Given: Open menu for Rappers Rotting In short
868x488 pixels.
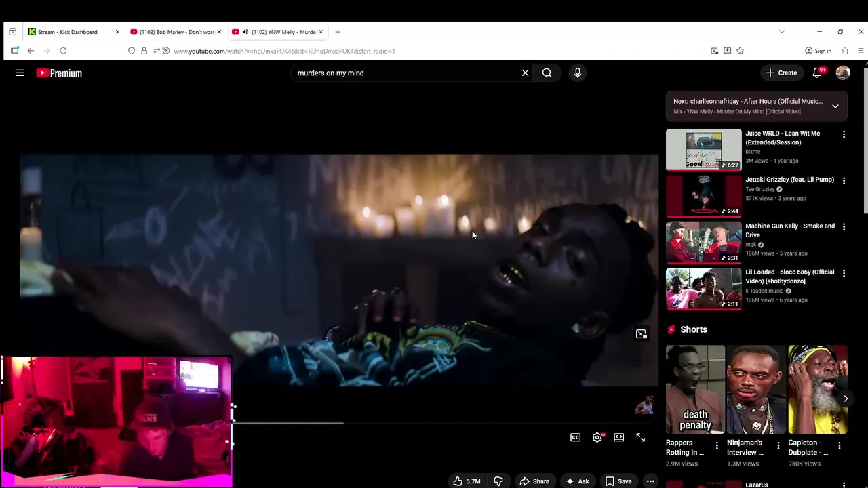Looking at the screenshot, I should click(717, 445).
